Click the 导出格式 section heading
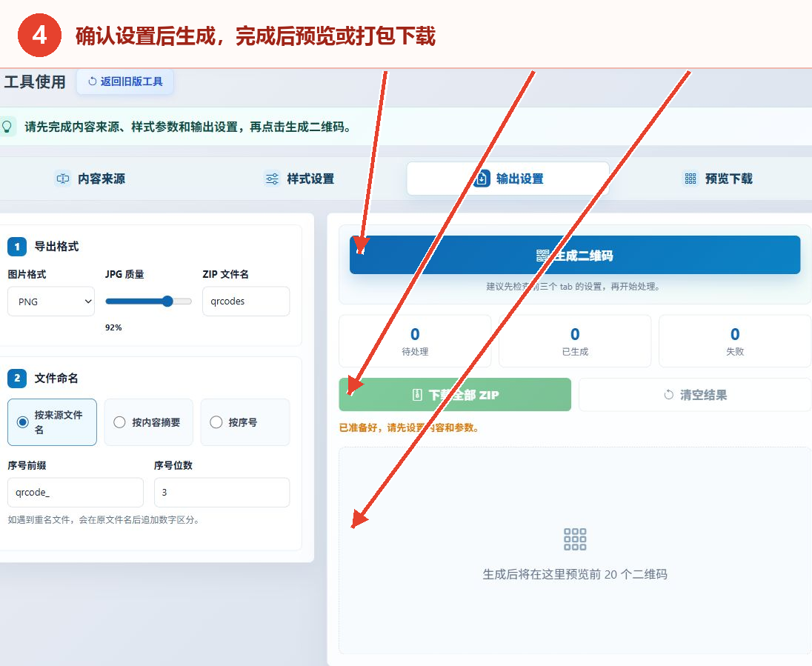This screenshot has width=812, height=666. pos(56,247)
